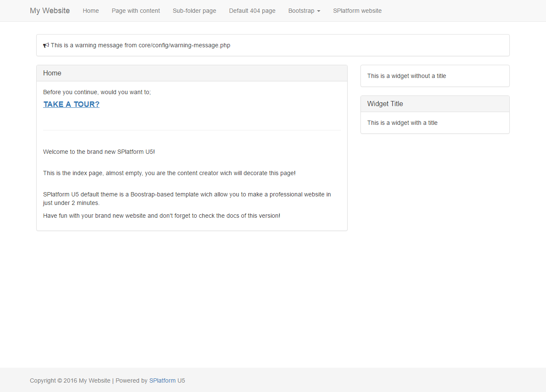Click the widget without a title text

[407, 76]
